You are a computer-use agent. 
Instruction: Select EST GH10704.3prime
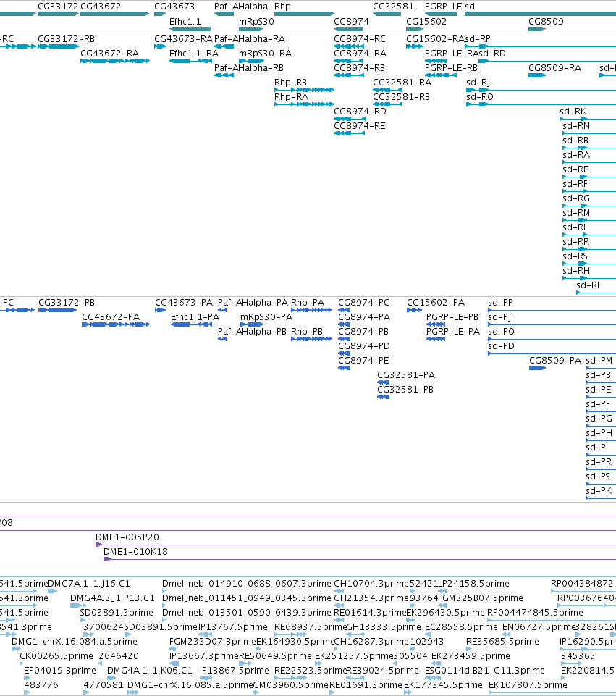(371, 584)
